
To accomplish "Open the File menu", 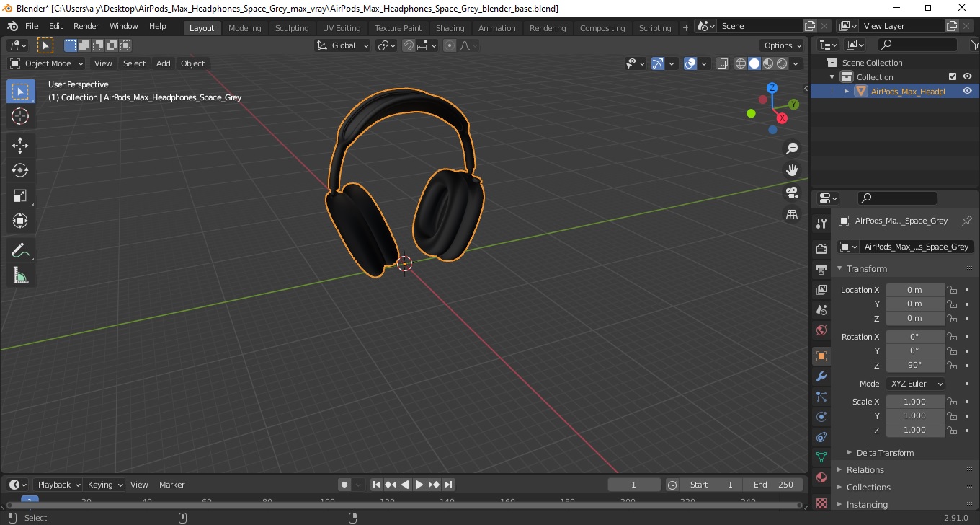I will coord(32,26).
